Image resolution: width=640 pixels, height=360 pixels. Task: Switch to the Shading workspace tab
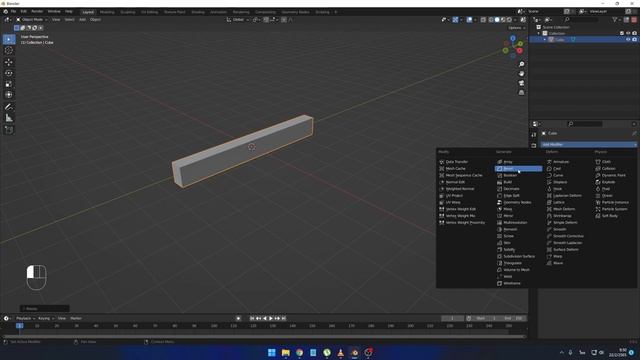coord(198,12)
